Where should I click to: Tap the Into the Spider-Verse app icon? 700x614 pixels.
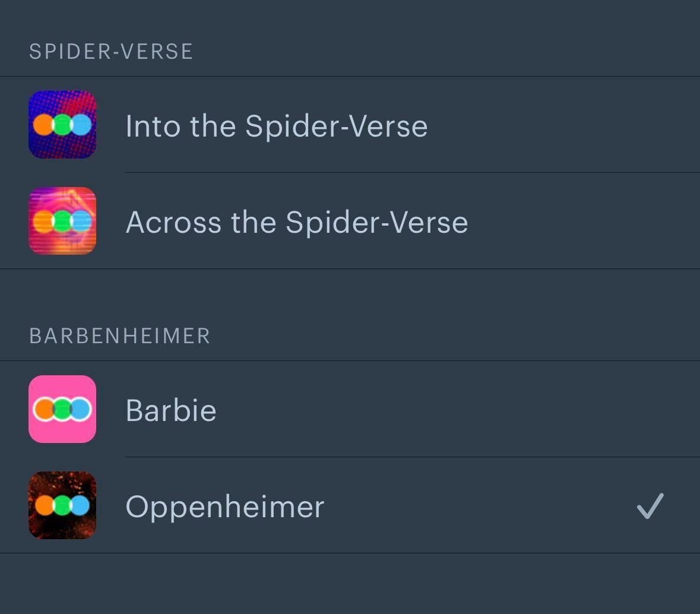62,125
